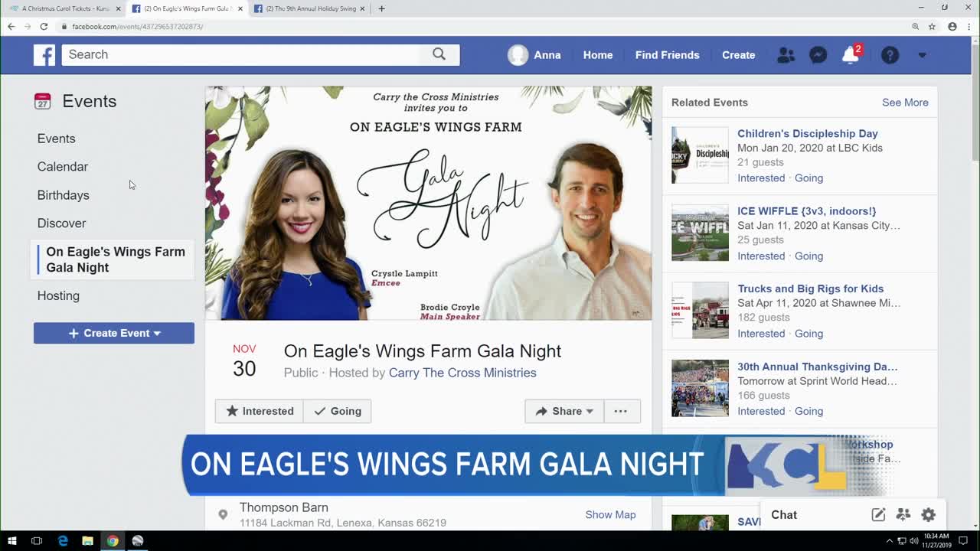This screenshot has height=551, width=980.
Task: Select Calendar in the Events sidebar
Action: coord(63,167)
